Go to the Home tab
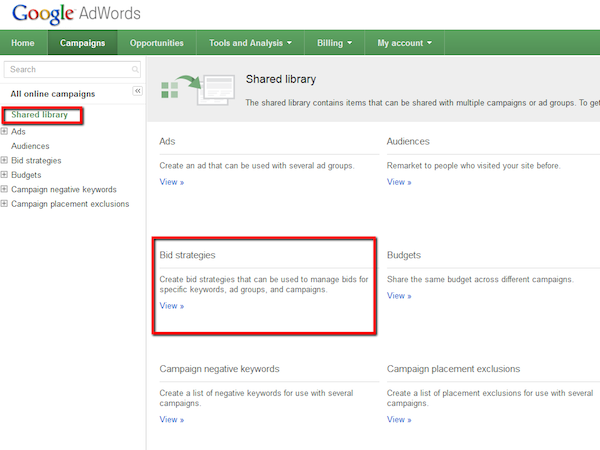This screenshot has width=600, height=450. 23,43
